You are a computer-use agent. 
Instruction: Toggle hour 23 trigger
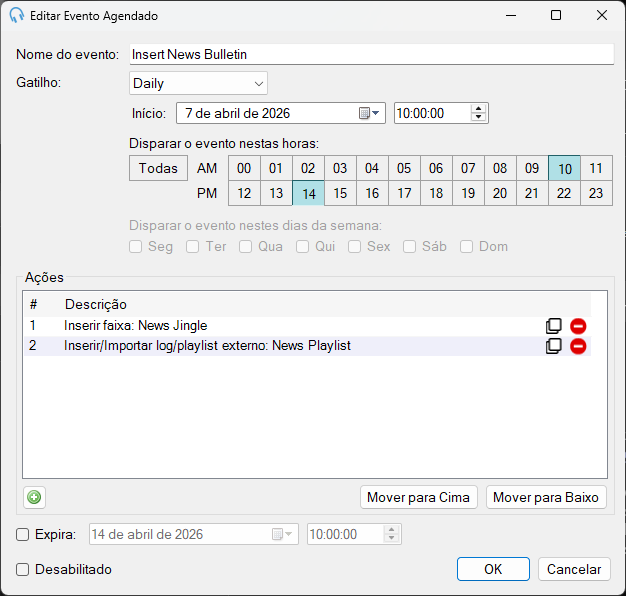tap(596, 193)
